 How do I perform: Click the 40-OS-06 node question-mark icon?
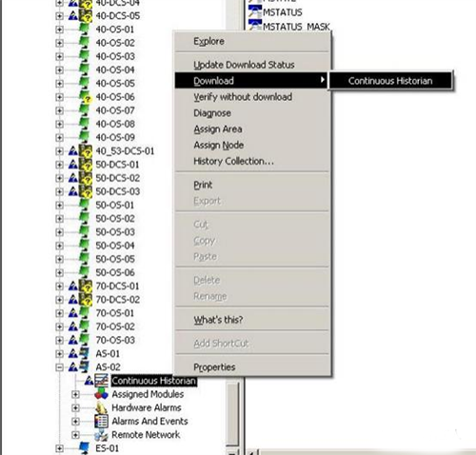85,96
